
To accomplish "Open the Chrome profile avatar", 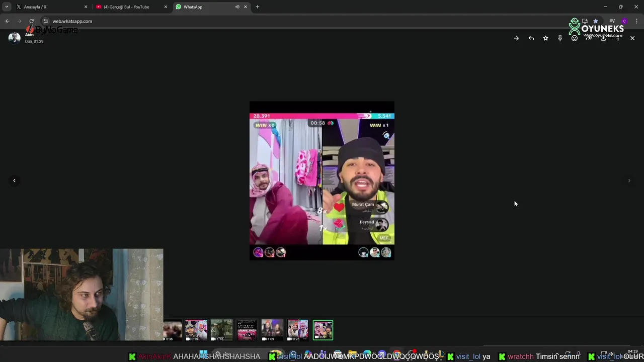I will [624, 21].
